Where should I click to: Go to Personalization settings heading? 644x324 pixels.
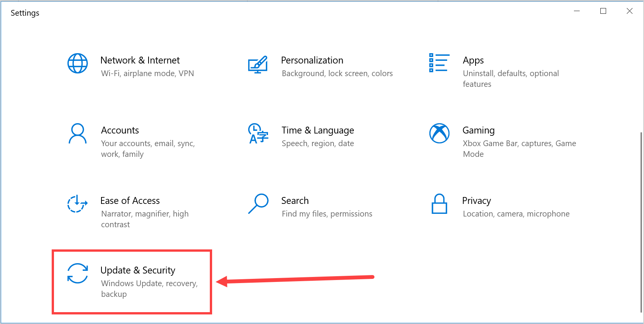point(312,60)
